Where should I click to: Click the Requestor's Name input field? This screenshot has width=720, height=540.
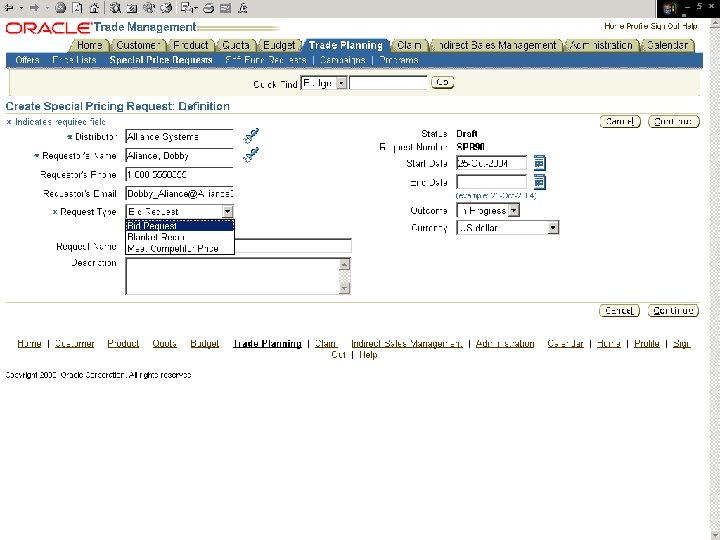pos(180,156)
